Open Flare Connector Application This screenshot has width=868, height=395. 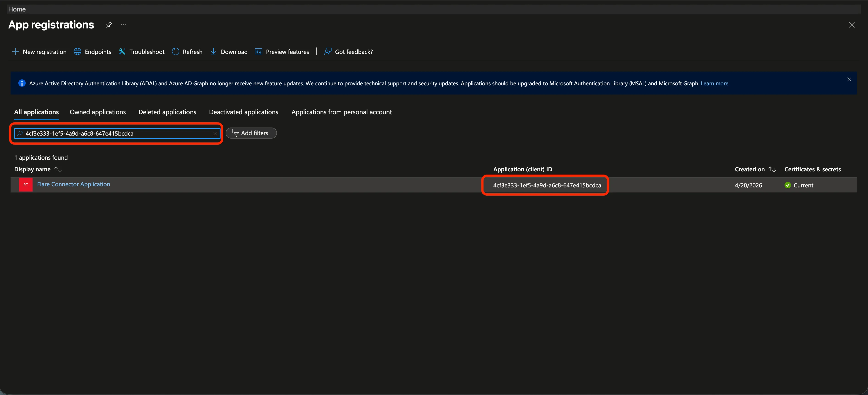coord(73,184)
